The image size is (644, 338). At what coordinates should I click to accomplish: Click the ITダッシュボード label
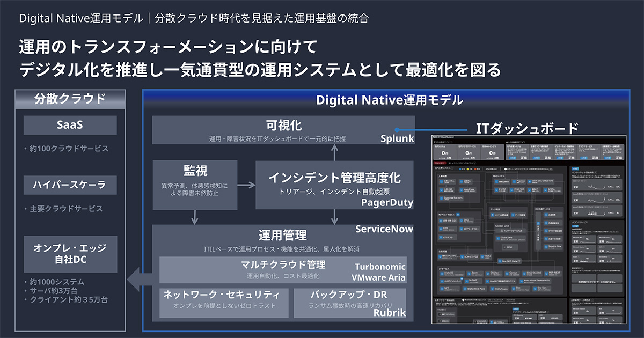[x=527, y=128]
